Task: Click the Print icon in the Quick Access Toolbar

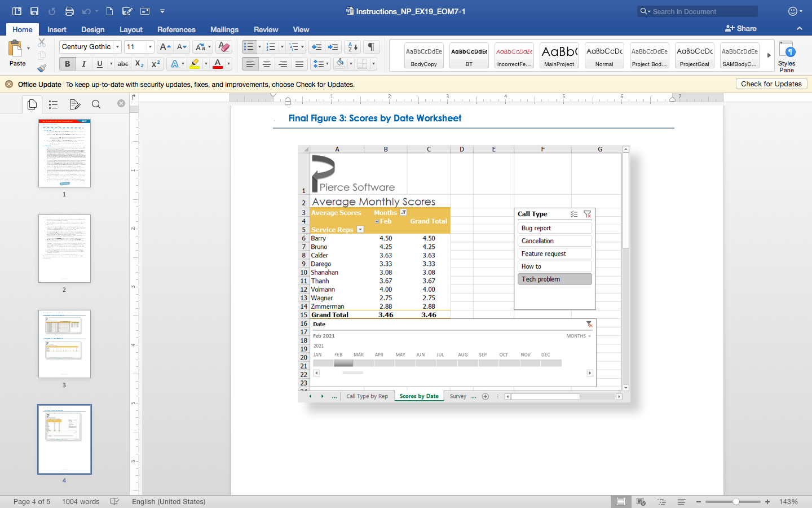Action: pyautogui.click(x=70, y=11)
